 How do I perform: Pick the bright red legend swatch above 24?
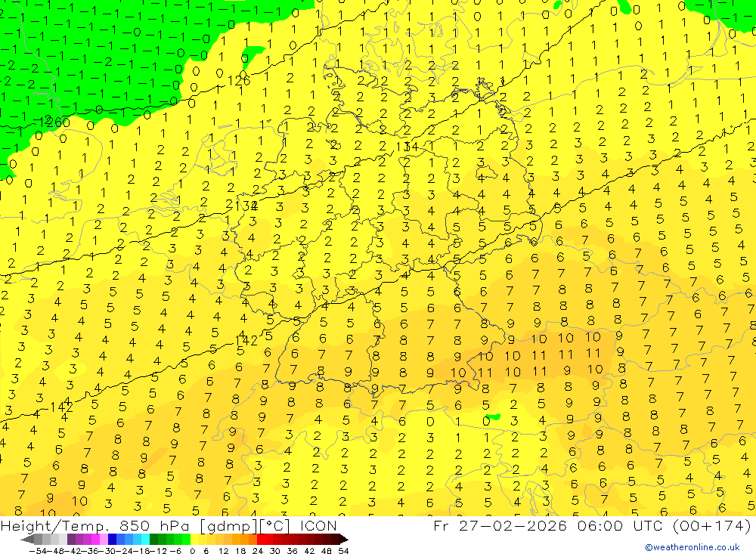[x=261, y=539]
